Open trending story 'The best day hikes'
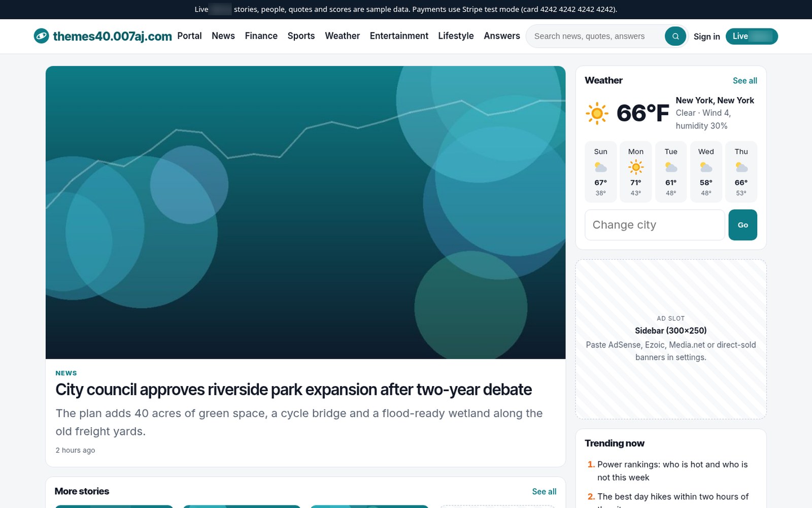Screen dimensions: 812x508 pos(673,500)
